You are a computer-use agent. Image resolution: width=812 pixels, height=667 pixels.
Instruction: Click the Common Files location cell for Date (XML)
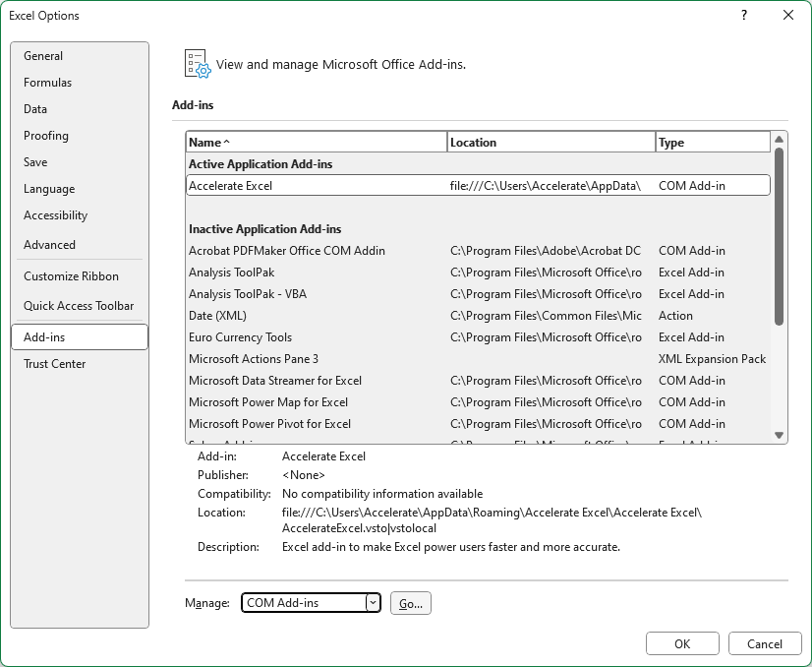coord(546,316)
